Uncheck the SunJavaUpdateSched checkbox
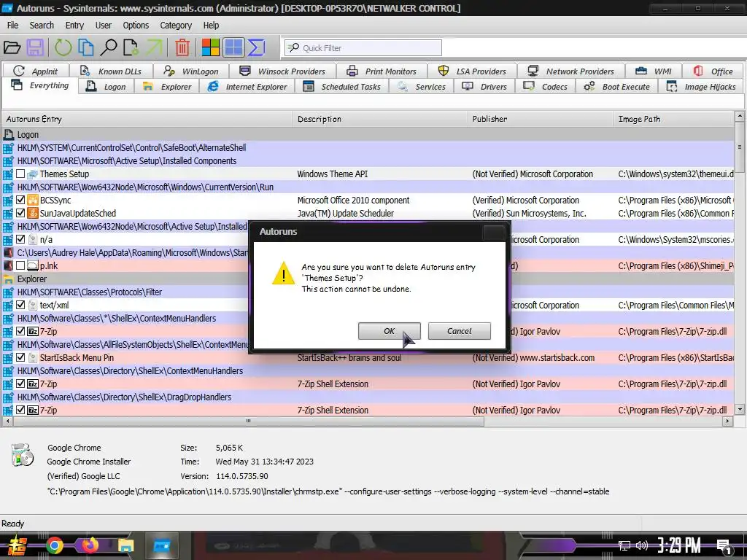 point(20,214)
